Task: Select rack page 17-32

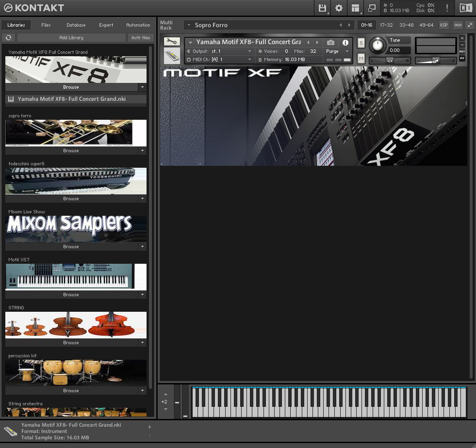Action: [x=386, y=25]
